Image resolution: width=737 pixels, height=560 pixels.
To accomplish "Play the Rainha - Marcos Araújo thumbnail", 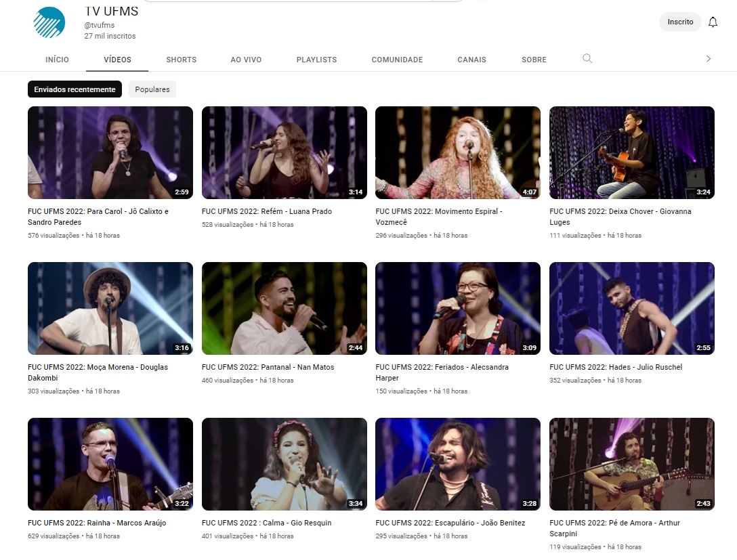I will (110, 464).
